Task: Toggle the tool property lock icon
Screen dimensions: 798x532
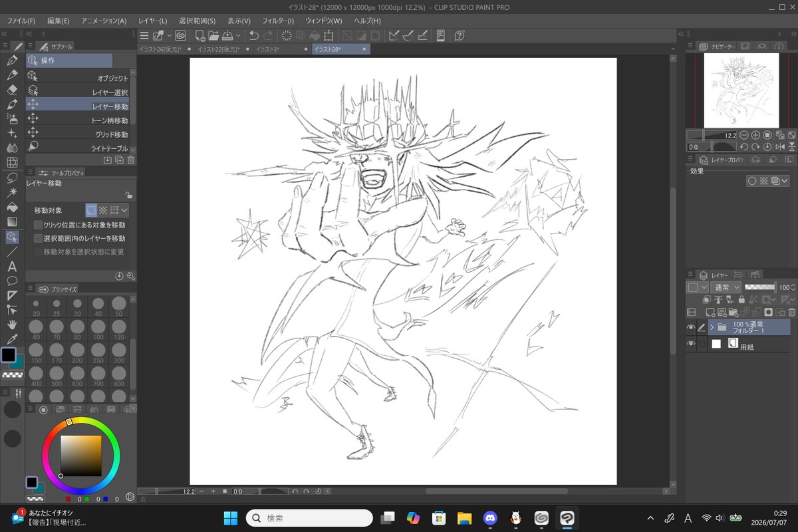Action: 128,196
